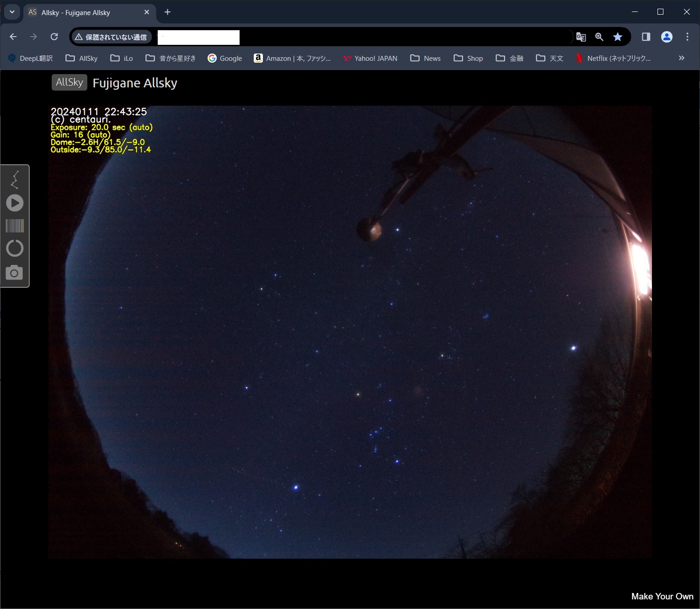Go back to previous page

tap(13, 37)
